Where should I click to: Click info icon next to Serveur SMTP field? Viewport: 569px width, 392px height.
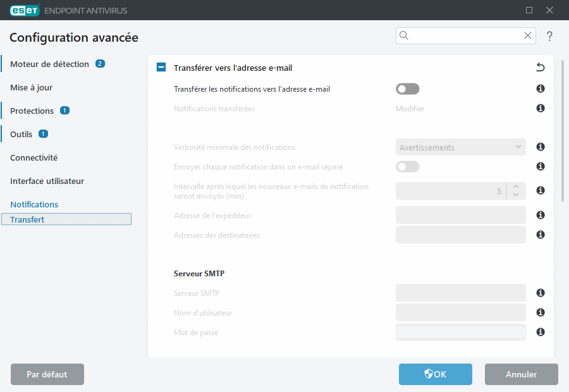(540, 293)
